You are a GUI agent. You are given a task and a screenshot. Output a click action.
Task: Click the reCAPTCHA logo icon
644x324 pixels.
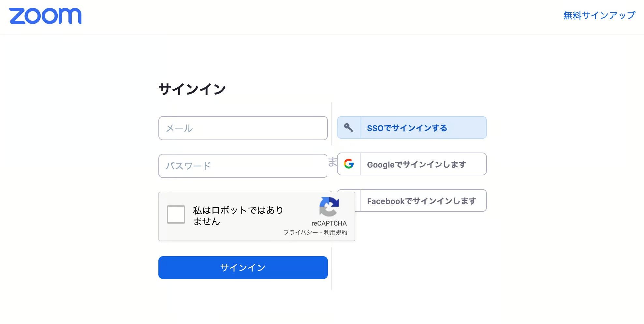(329, 207)
